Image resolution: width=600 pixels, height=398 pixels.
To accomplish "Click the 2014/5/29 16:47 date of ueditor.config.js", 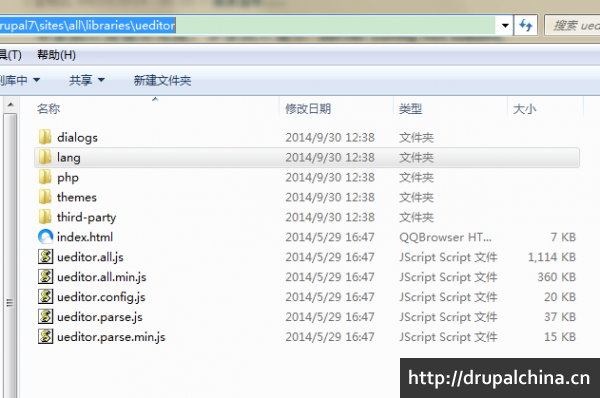I will point(330,297).
